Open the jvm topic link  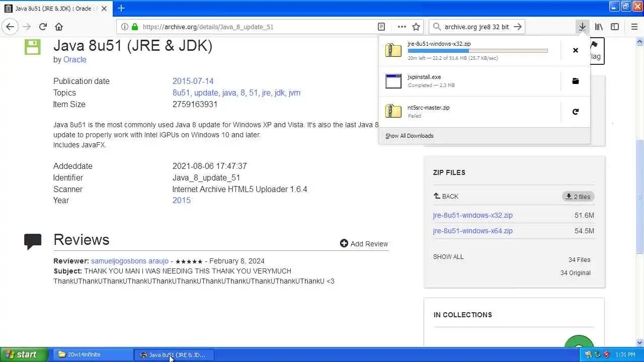click(294, 93)
